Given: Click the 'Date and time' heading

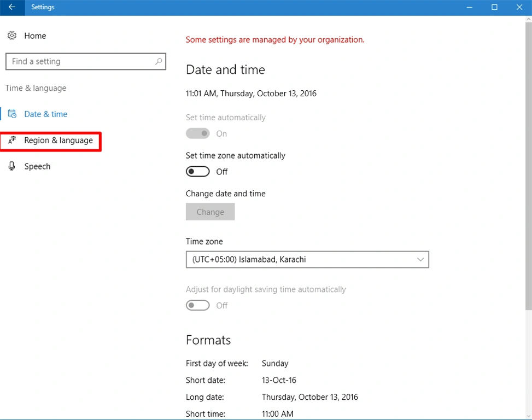Looking at the screenshot, I should (x=226, y=69).
